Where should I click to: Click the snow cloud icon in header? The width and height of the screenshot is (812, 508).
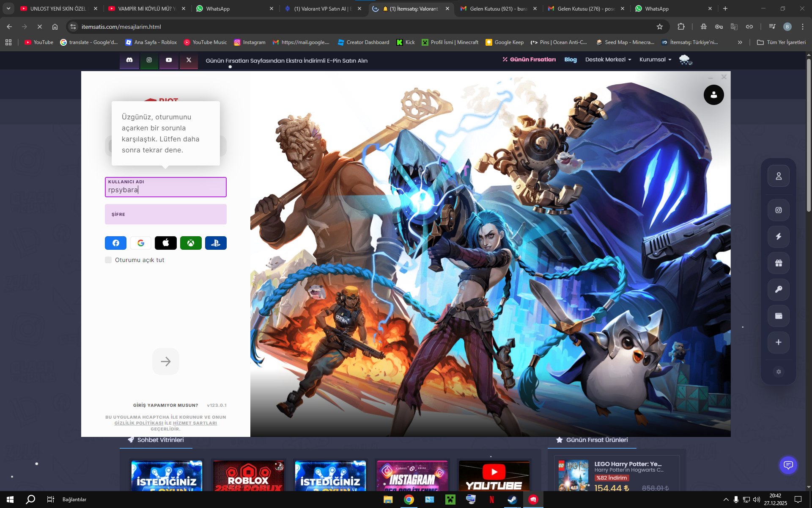(x=685, y=60)
